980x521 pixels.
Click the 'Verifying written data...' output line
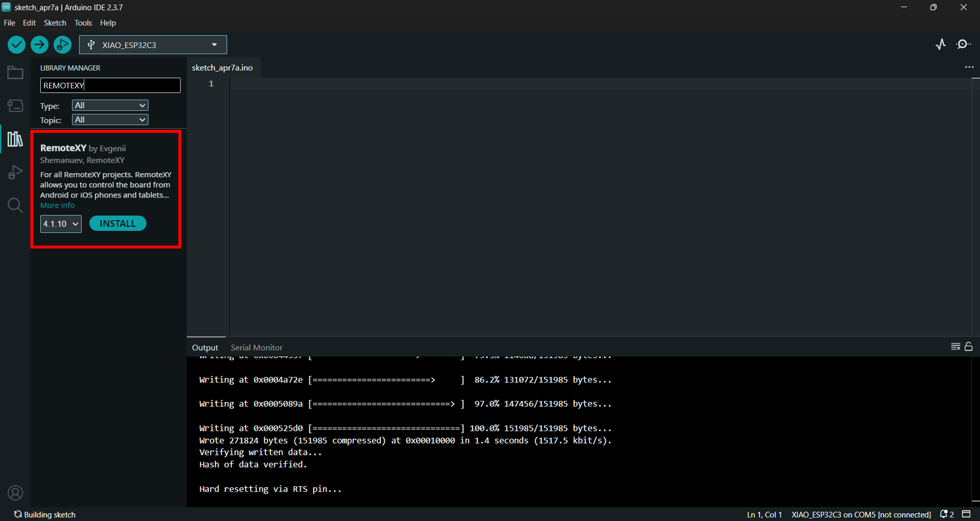coord(261,452)
